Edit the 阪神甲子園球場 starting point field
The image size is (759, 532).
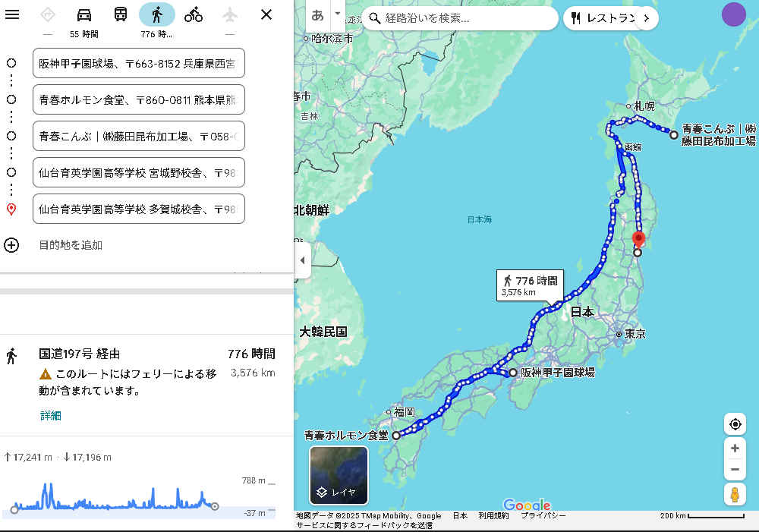tap(139, 63)
